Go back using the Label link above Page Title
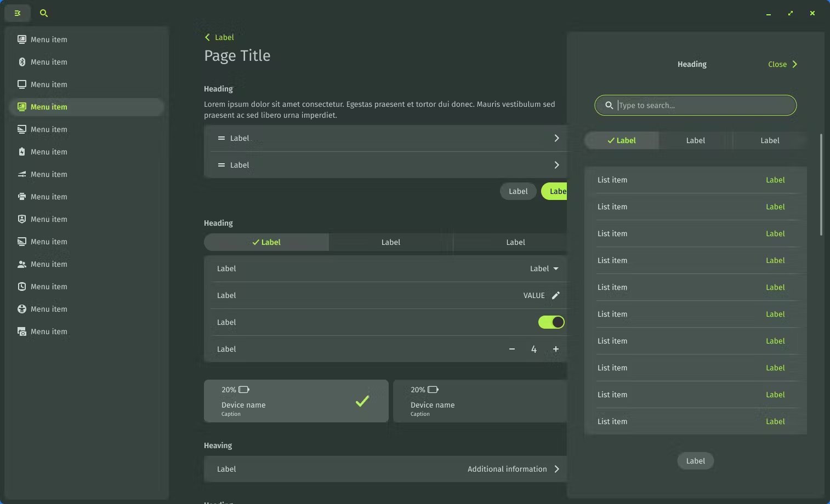The width and height of the screenshot is (830, 504). (219, 37)
